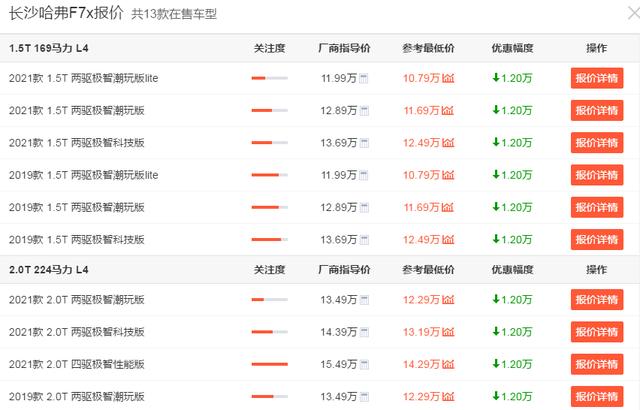Click attention bar of 2021款 1.5T 两驱极智潮玩版lite
The width and height of the screenshot is (640, 410).
(x=269, y=78)
